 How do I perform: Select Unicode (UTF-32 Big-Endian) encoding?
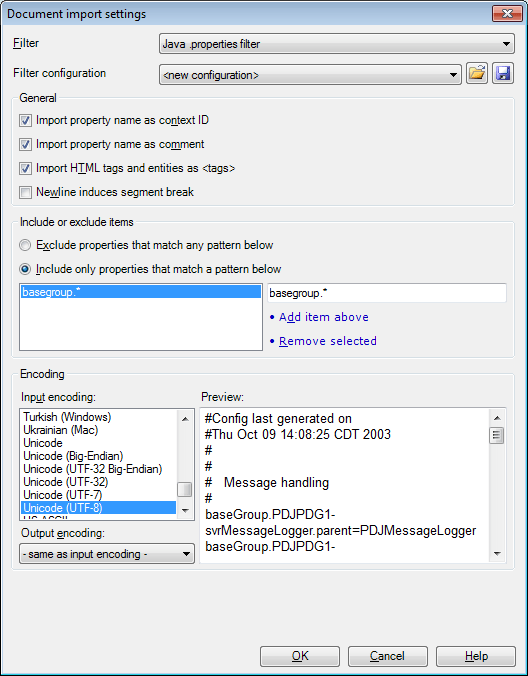[x=98, y=469]
